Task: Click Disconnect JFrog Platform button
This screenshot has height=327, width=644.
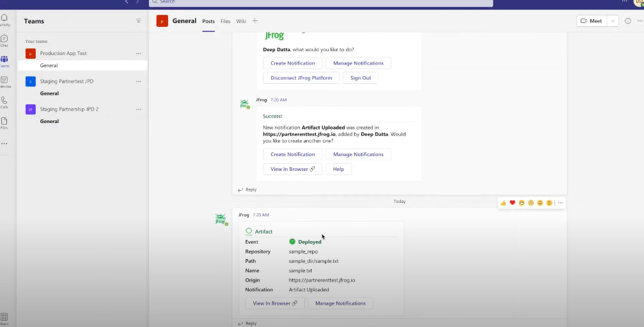Action: (301, 78)
